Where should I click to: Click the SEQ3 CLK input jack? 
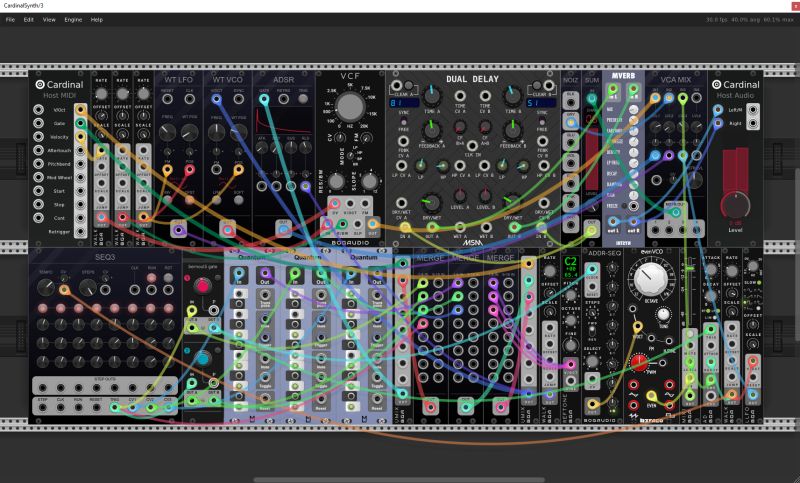coord(135,290)
